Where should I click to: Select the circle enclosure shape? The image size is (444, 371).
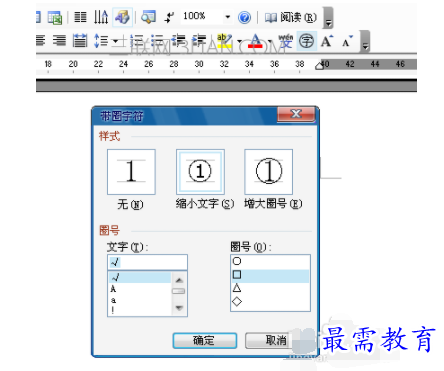click(x=270, y=261)
